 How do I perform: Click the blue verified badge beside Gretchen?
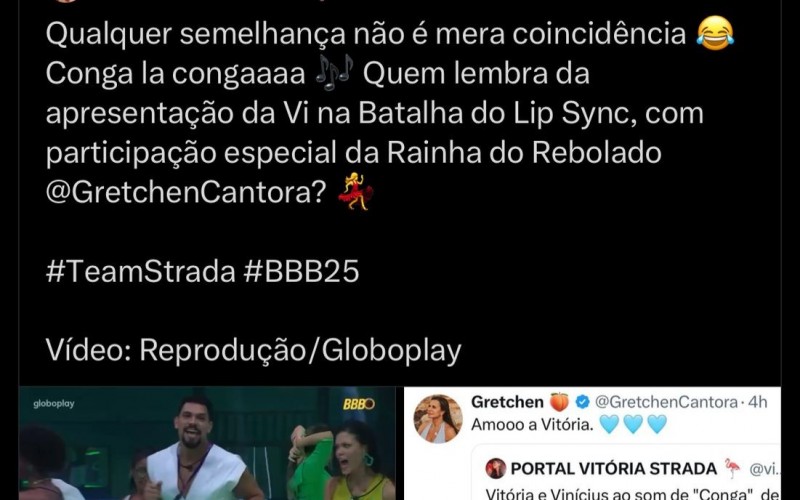(582, 402)
